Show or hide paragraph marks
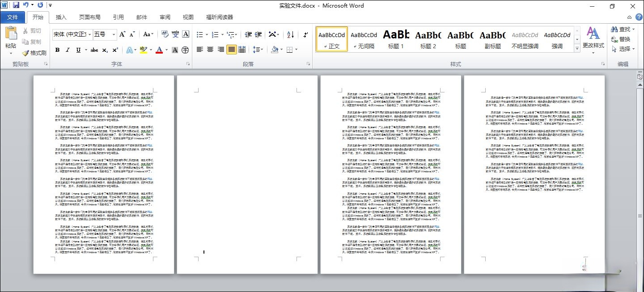The width and height of the screenshot is (644, 292). [x=305, y=34]
